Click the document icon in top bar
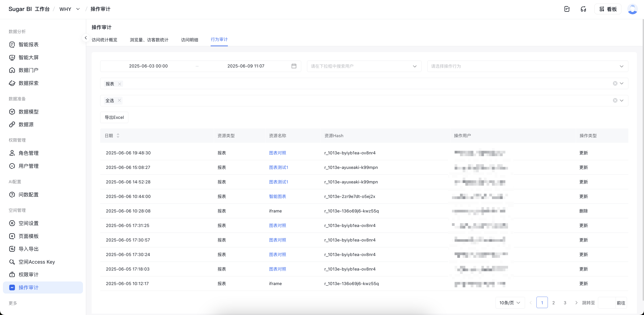This screenshot has height=315, width=644. pyautogui.click(x=567, y=9)
